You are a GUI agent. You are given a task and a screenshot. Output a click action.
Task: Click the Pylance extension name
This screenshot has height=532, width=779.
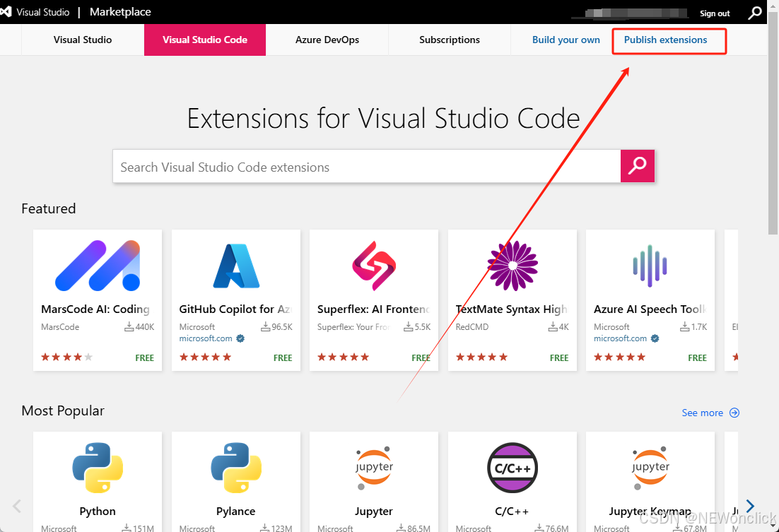(236, 511)
